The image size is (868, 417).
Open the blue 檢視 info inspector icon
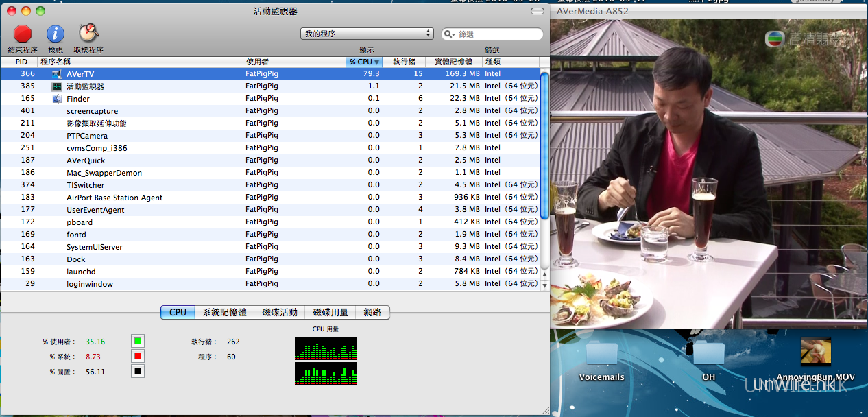pos(56,34)
